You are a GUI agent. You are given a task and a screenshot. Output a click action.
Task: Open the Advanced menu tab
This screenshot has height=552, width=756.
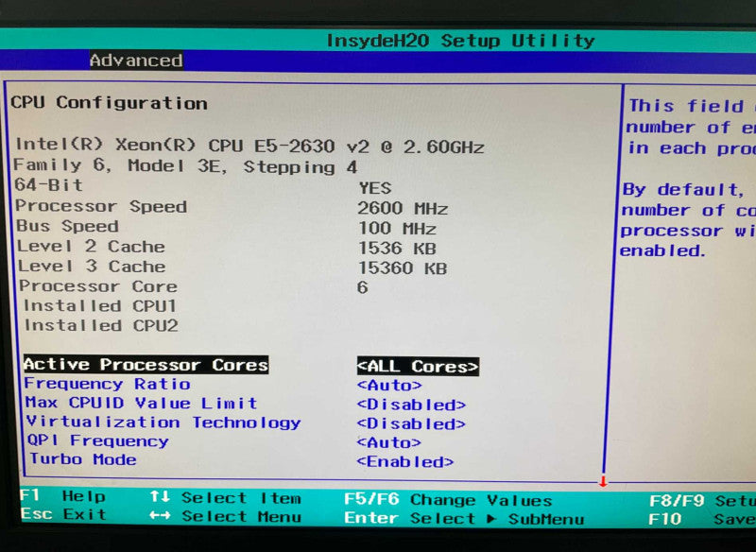(x=136, y=60)
